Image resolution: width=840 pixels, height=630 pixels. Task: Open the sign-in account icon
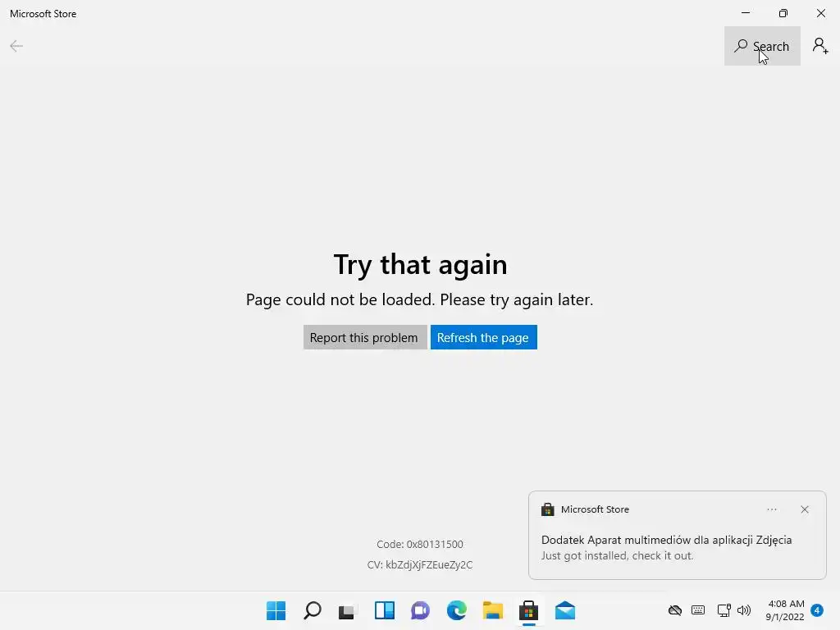[x=820, y=46]
